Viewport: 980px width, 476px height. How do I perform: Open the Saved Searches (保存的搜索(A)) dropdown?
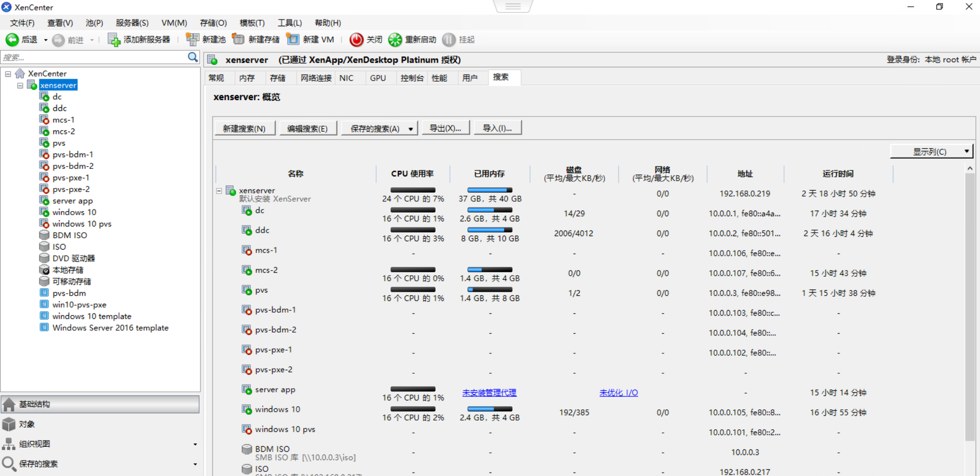pyautogui.click(x=379, y=128)
